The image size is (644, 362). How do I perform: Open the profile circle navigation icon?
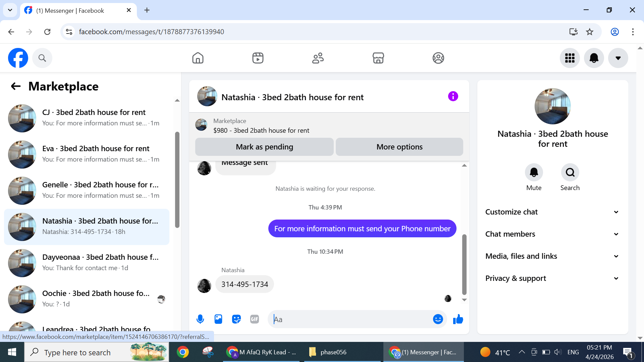tap(438, 58)
